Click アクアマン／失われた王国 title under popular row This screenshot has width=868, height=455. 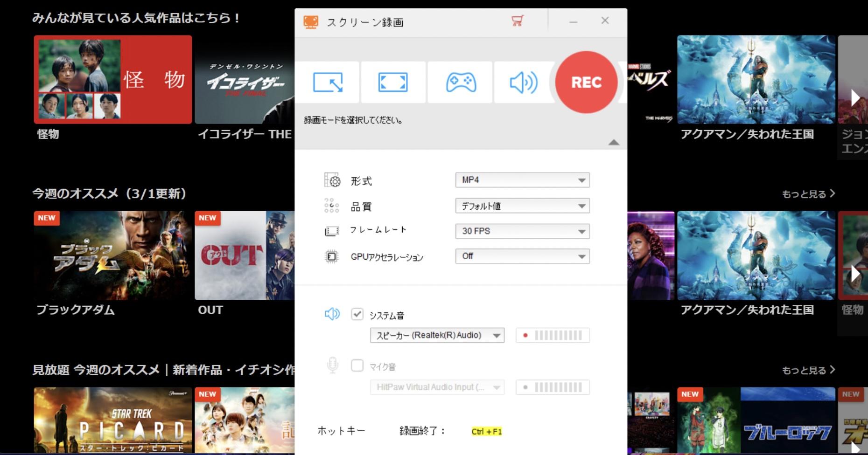click(x=747, y=134)
